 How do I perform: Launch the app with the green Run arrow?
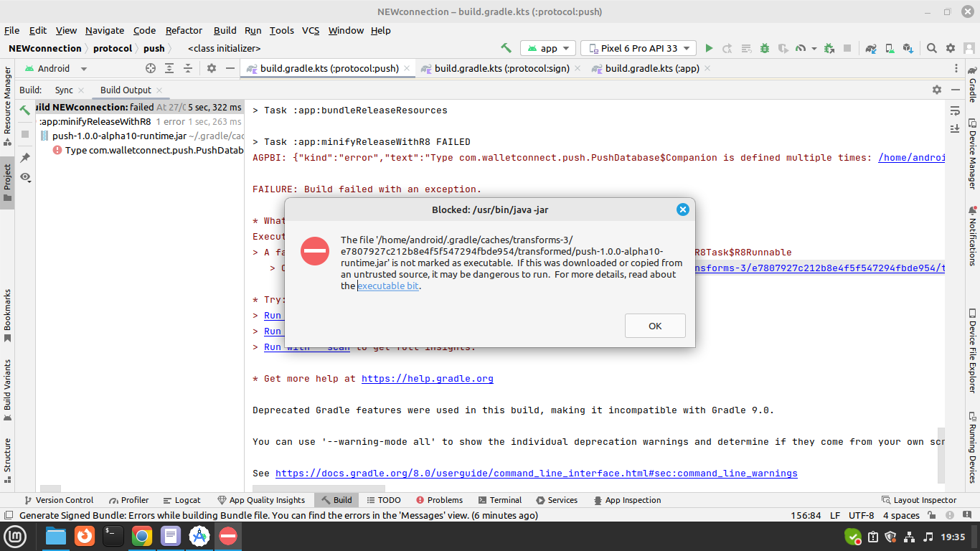click(x=709, y=48)
